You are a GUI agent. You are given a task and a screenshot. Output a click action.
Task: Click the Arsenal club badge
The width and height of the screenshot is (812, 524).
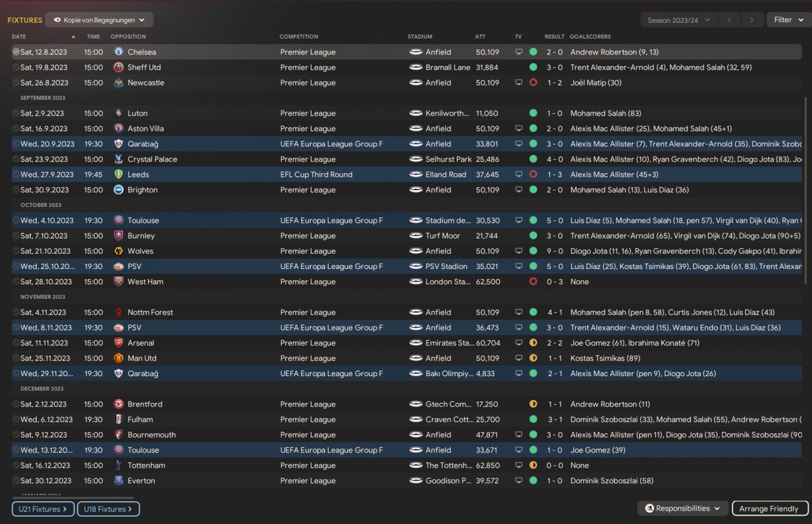tap(119, 343)
